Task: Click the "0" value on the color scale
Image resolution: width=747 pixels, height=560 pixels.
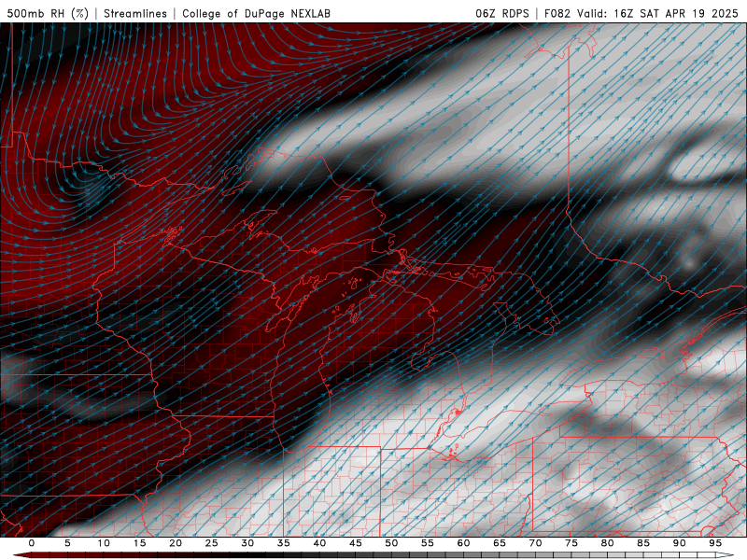Action: tap(32, 543)
